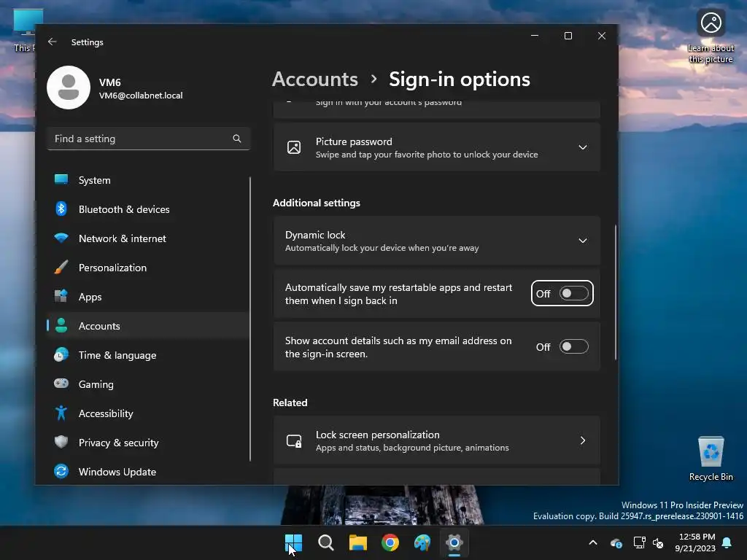
Task: Click 'Additional settings' section heading
Action: click(317, 203)
